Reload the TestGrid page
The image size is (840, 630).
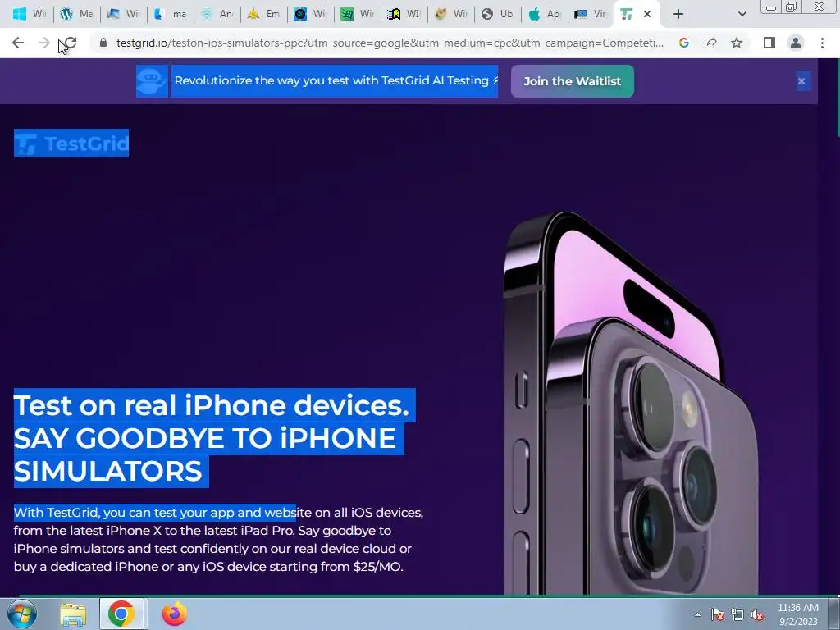71,43
